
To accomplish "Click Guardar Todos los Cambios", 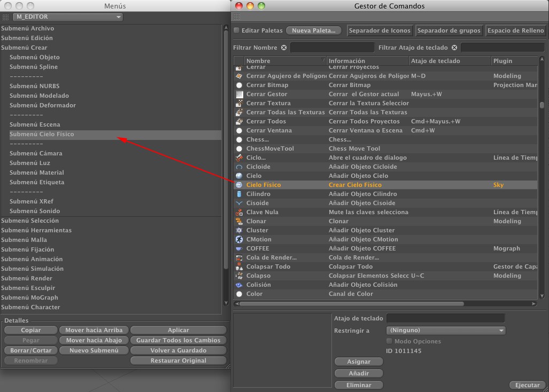I will 178,340.
